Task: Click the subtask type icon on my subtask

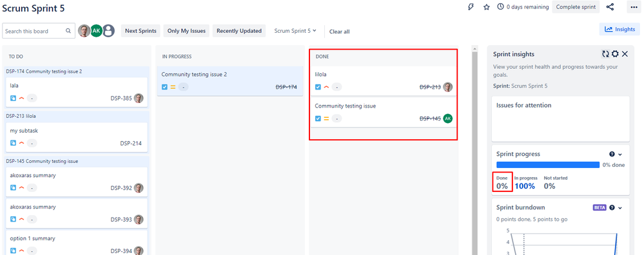Action: (x=13, y=143)
